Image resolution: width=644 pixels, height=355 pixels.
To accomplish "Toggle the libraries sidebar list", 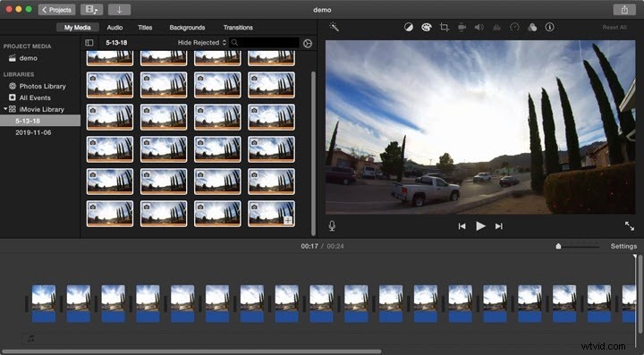I will tap(89, 43).
